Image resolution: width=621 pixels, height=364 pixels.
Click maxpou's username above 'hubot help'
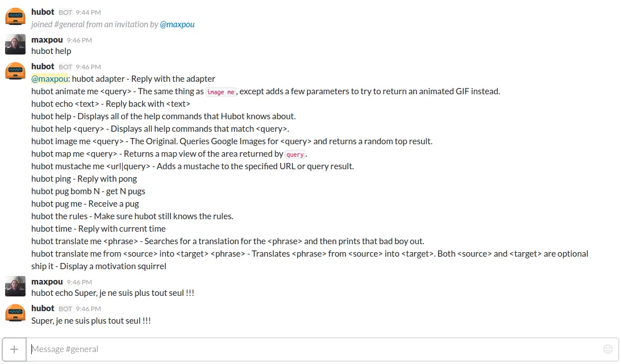pyautogui.click(x=47, y=40)
